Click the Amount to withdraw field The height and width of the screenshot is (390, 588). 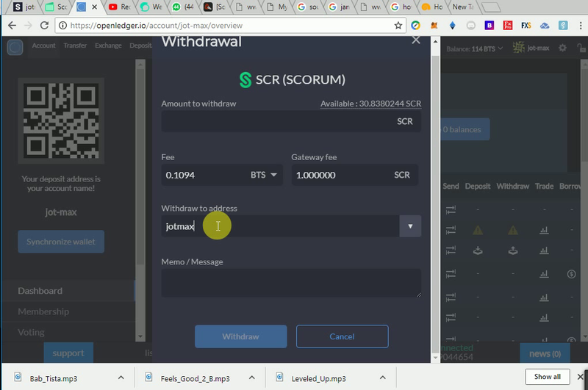[291, 121]
